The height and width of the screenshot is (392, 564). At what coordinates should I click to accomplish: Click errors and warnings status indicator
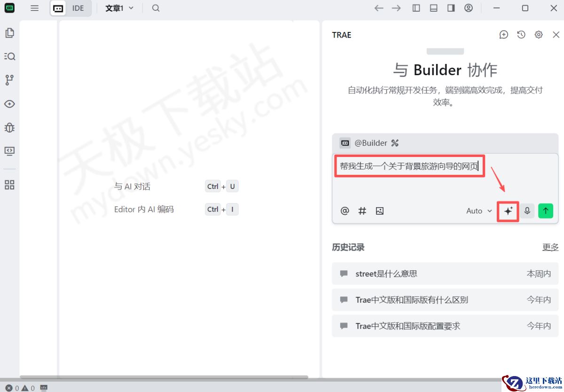20,388
